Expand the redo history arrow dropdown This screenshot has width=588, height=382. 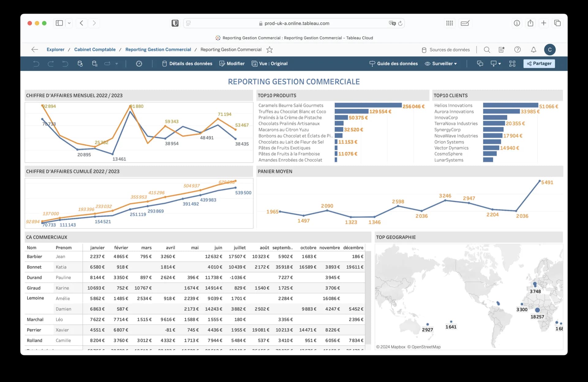117,64
